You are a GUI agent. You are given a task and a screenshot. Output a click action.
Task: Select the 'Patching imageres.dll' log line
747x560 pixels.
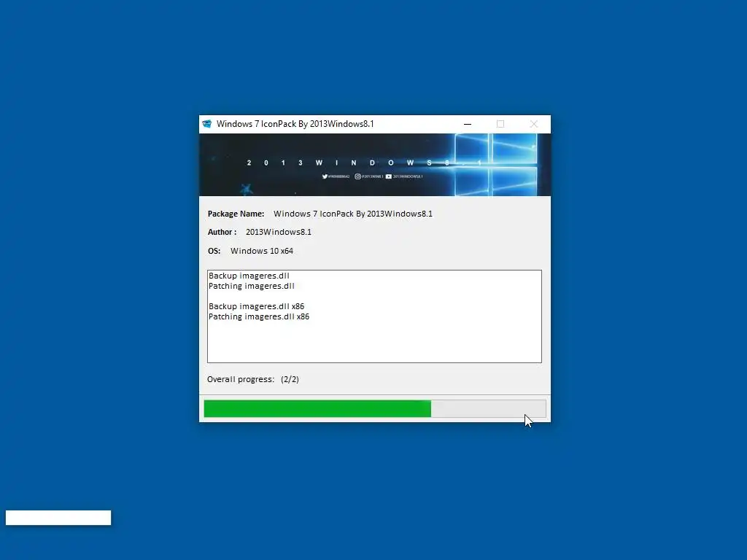point(252,286)
